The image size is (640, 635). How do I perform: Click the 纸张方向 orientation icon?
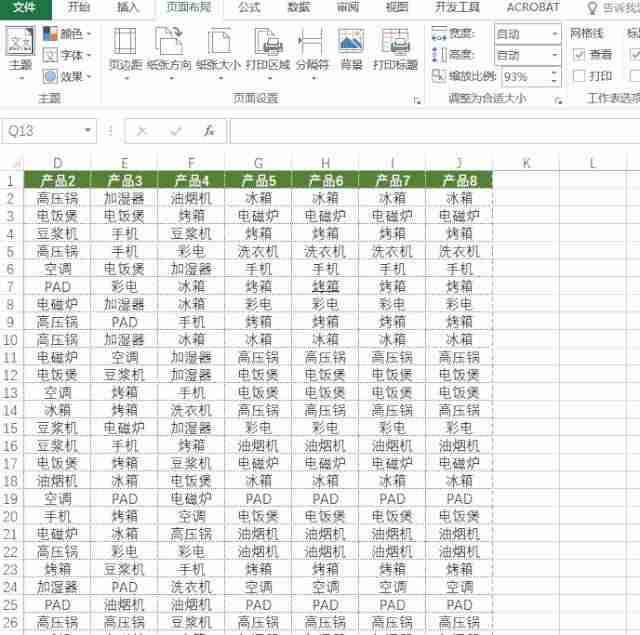coord(169,42)
